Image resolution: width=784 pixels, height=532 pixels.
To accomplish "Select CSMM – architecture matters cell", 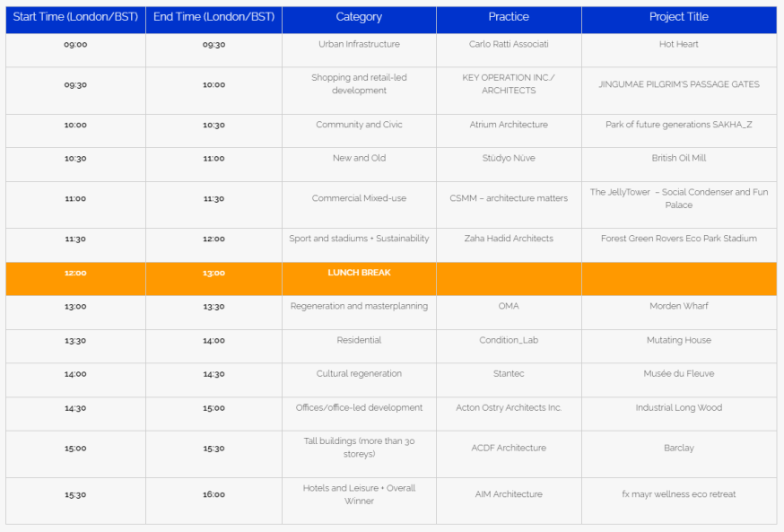I will (509, 198).
